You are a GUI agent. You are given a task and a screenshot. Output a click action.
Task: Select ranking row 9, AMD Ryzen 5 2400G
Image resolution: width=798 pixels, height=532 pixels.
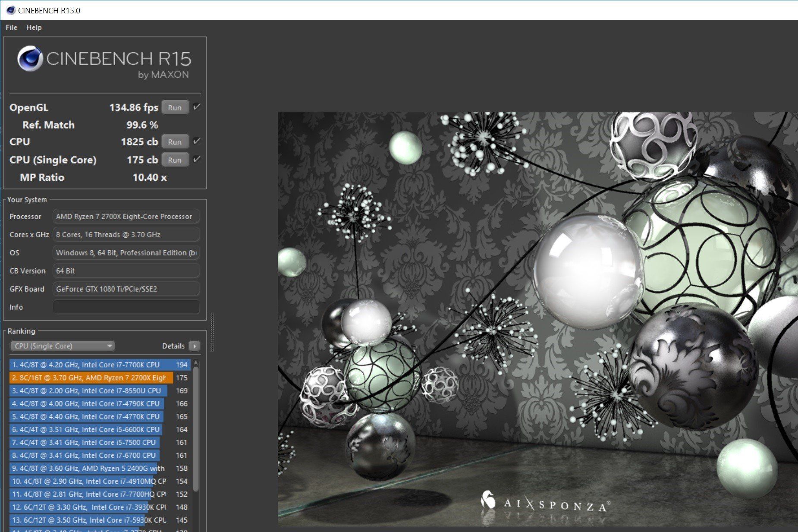(100, 468)
